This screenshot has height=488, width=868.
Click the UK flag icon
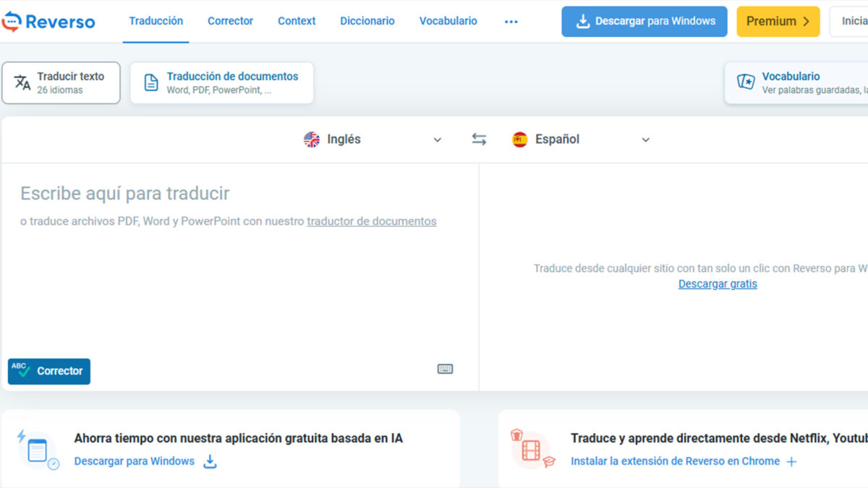[x=312, y=140]
